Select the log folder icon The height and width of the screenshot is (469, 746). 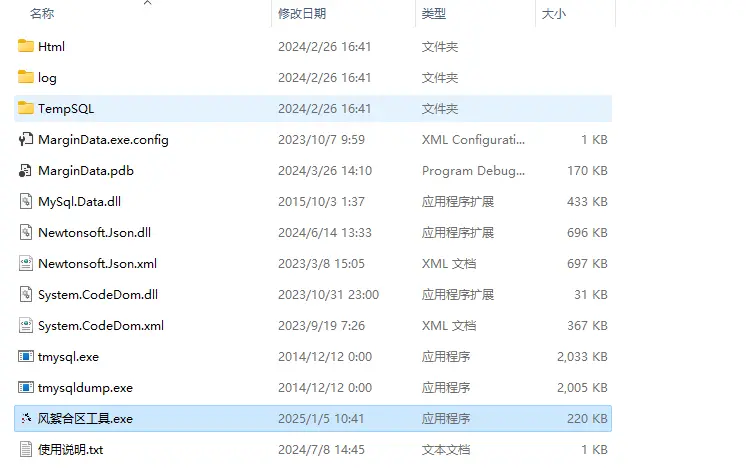tap(26, 77)
